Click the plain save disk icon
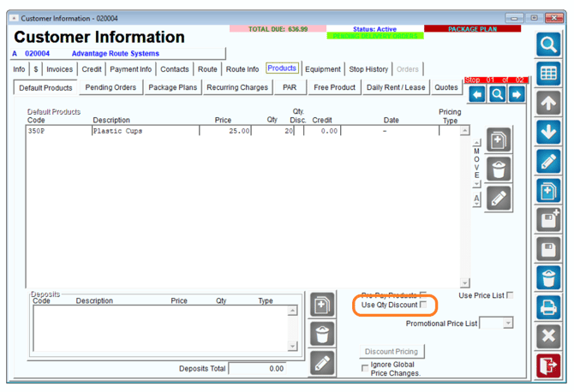Image resolution: width=574 pixels, height=392 pixels. pyautogui.click(x=548, y=249)
